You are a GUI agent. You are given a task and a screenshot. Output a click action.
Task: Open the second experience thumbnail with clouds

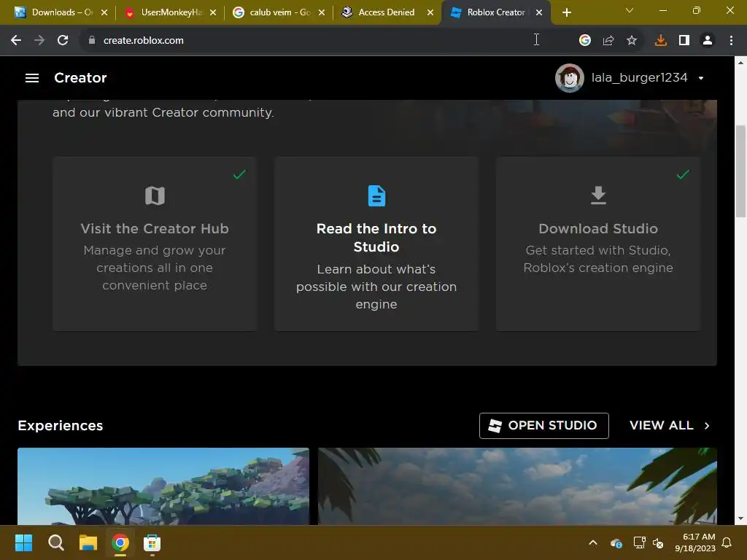(517, 486)
